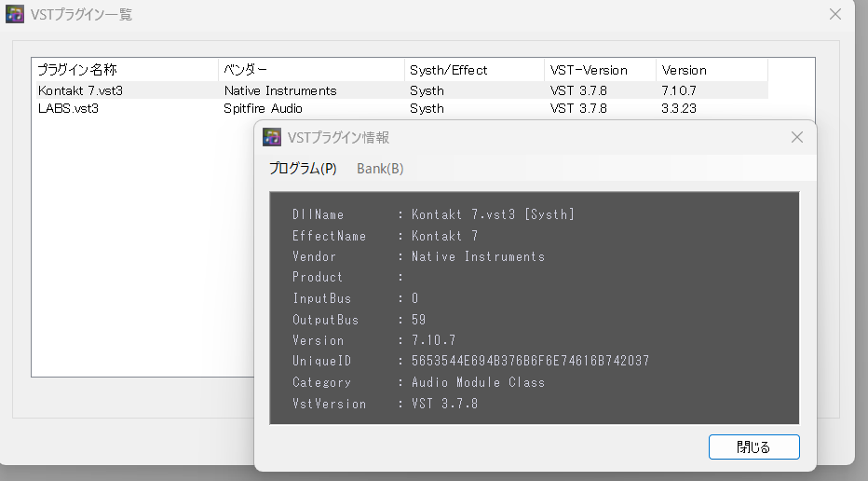This screenshot has width=868, height=481.
Task: Open the プログラム(P) menu
Action: 303,169
